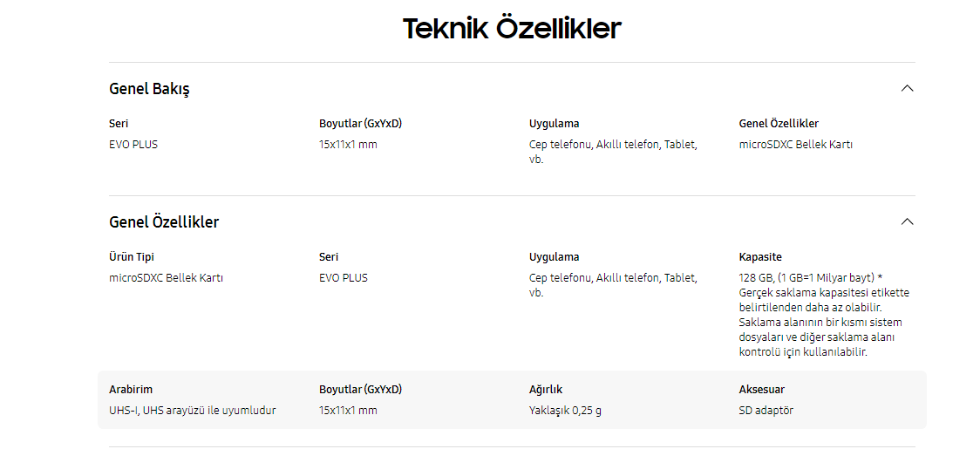Click microSDXC Bellek Kartı under Ürün Tipi
Image resolution: width=980 pixels, height=456 pixels.
pos(166,278)
